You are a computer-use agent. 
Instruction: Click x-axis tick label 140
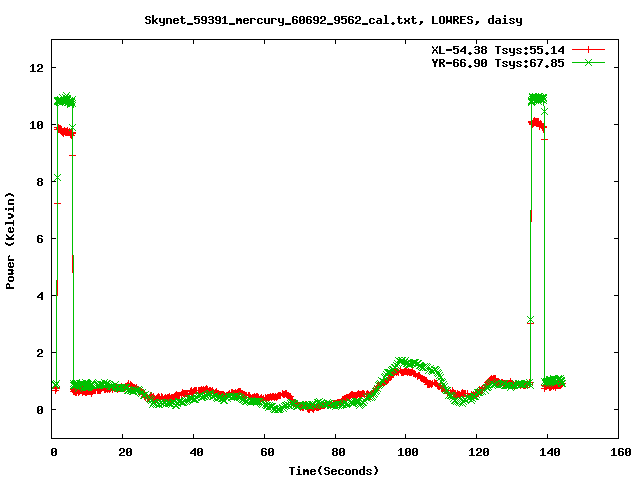tap(550, 452)
